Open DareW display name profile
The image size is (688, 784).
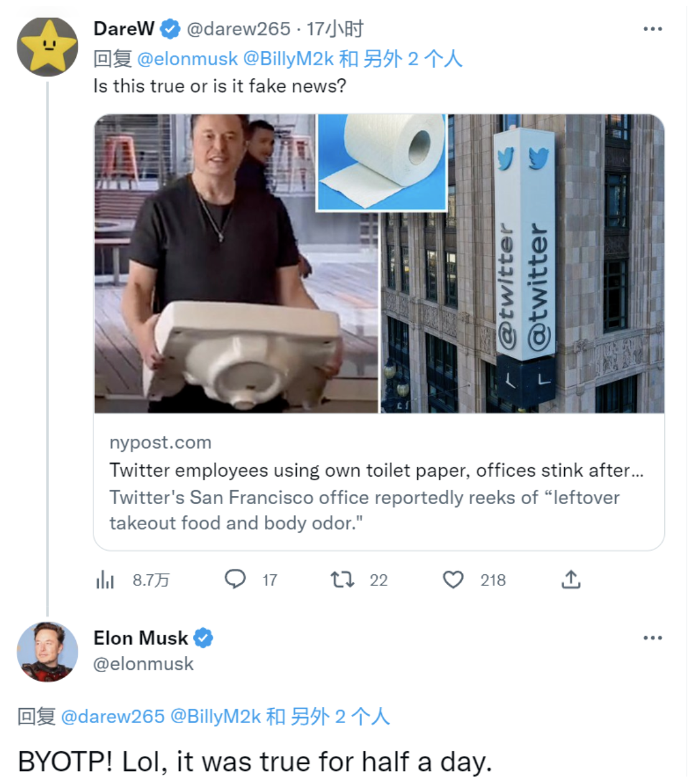[124, 29]
